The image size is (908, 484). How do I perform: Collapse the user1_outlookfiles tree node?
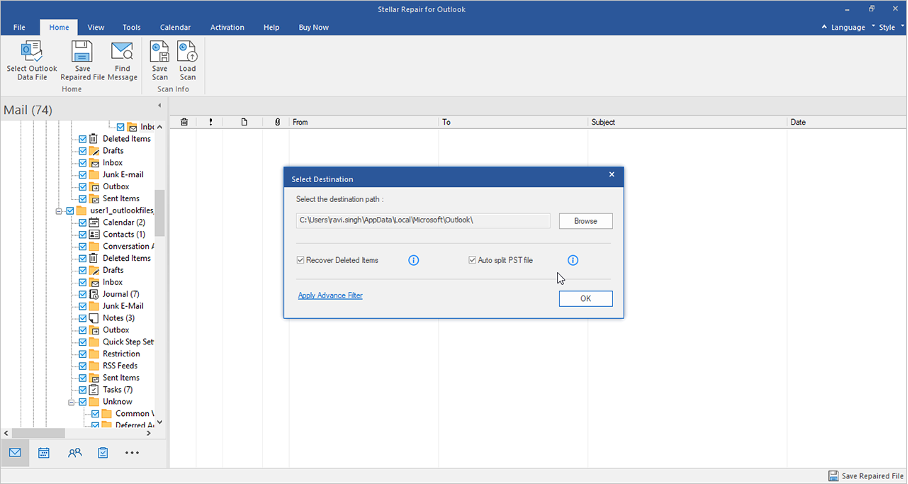59,211
